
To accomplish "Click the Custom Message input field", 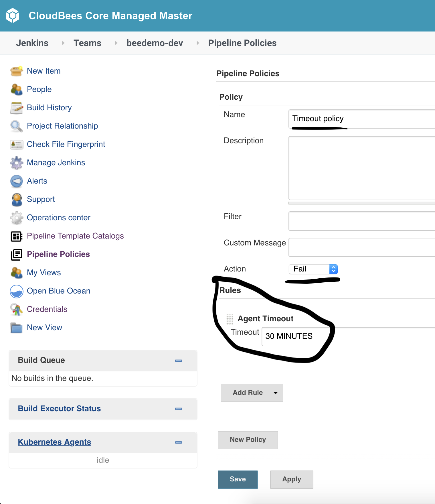I will (362, 247).
